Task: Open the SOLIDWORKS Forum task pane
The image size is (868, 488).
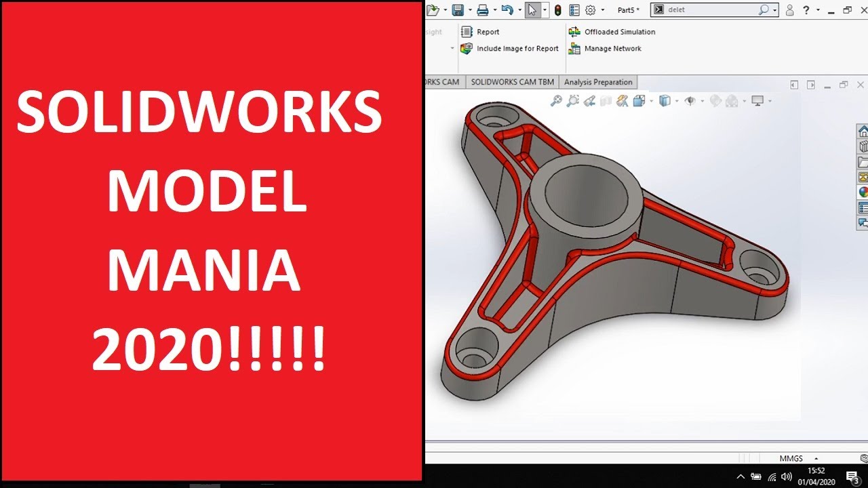Action: (x=863, y=222)
